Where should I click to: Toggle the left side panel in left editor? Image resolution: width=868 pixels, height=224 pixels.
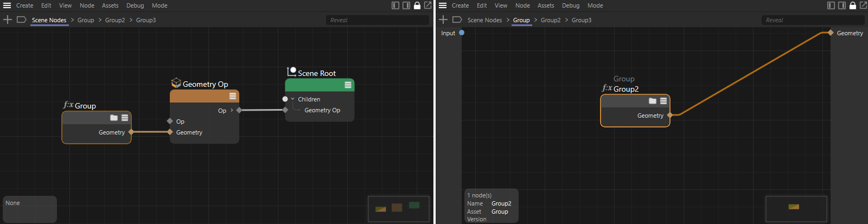(x=395, y=5)
